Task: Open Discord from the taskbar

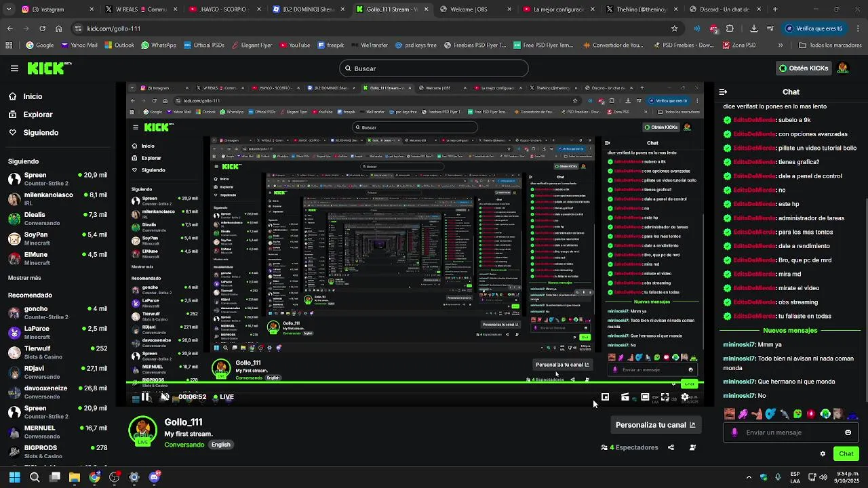Action: tap(154, 477)
